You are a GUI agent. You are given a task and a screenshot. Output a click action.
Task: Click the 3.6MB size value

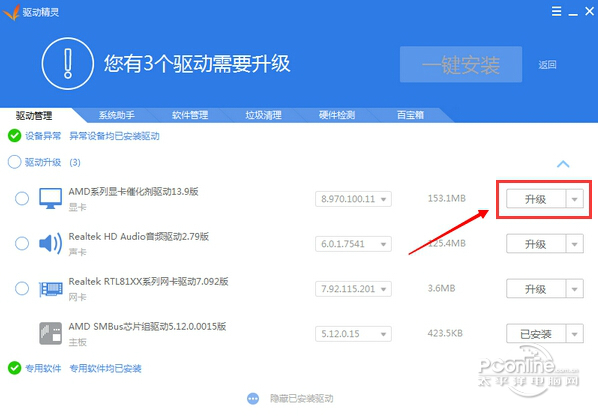[441, 288]
